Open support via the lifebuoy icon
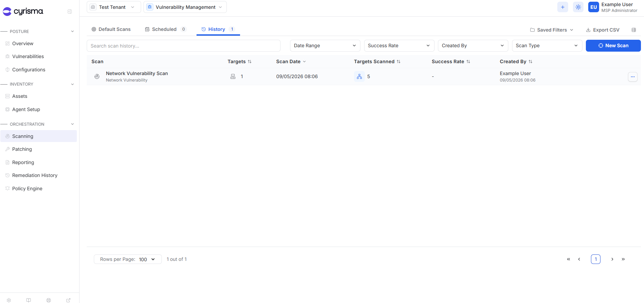 click(49, 300)
